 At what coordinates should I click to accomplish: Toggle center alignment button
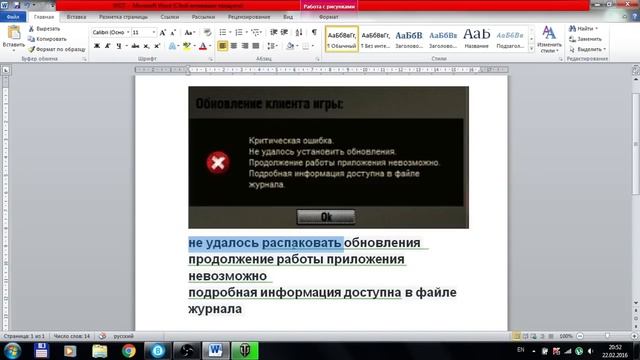click(233, 46)
